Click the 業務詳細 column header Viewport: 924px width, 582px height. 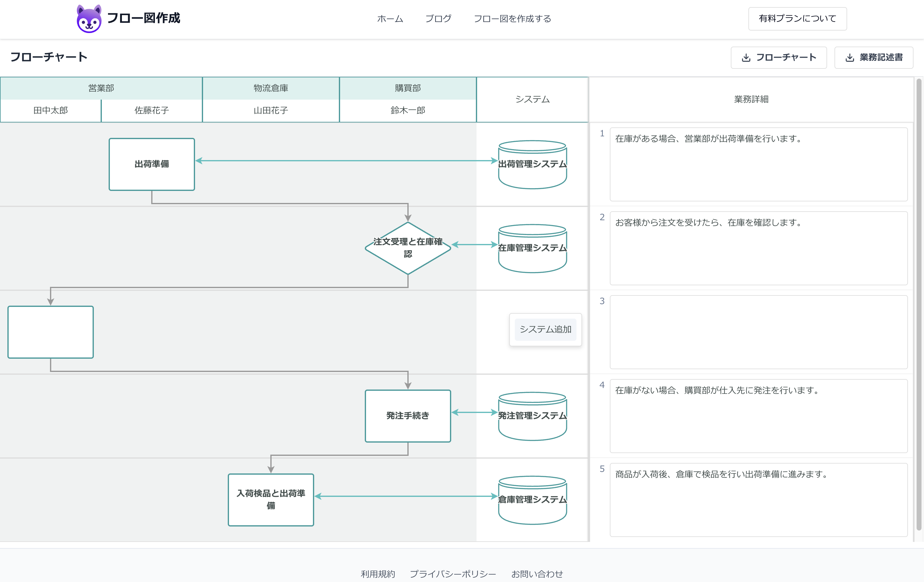(751, 99)
